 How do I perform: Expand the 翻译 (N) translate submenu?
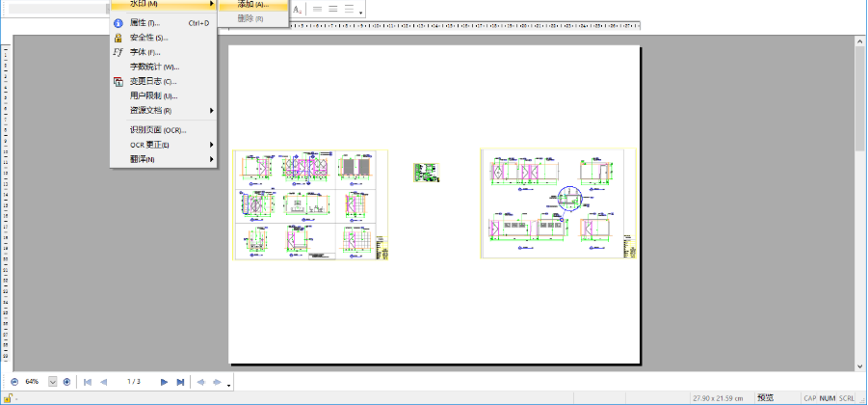pyautogui.click(x=164, y=159)
